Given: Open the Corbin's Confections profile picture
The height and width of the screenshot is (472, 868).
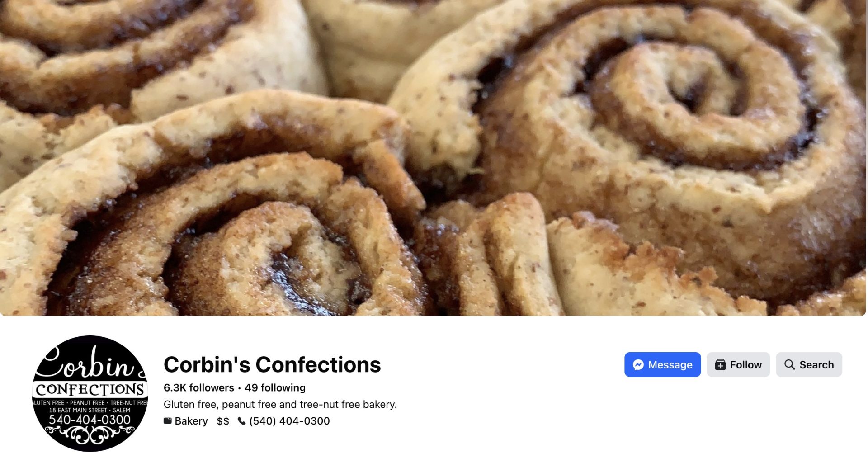Looking at the screenshot, I should [x=90, y=394].
